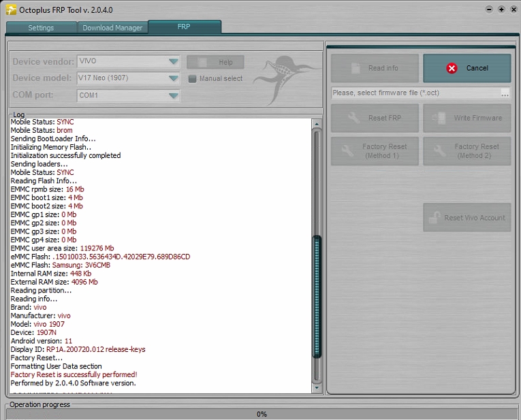This screenshot has height=420, width=521.
Task: Maximize the Octoplus window with plus button
Action: pos(501,10)
